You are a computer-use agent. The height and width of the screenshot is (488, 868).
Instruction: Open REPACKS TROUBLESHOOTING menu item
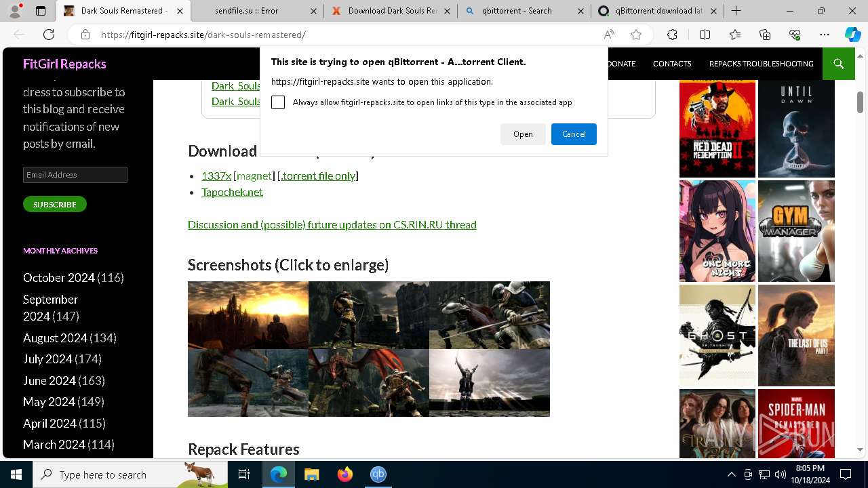pos(761,64)
